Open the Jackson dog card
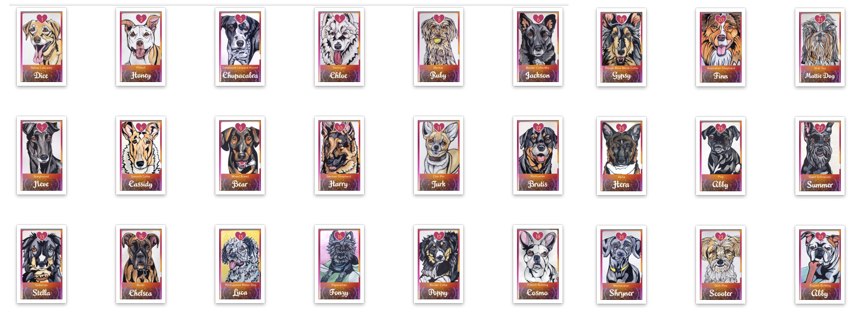868x326 pixels. click(538, 47)
